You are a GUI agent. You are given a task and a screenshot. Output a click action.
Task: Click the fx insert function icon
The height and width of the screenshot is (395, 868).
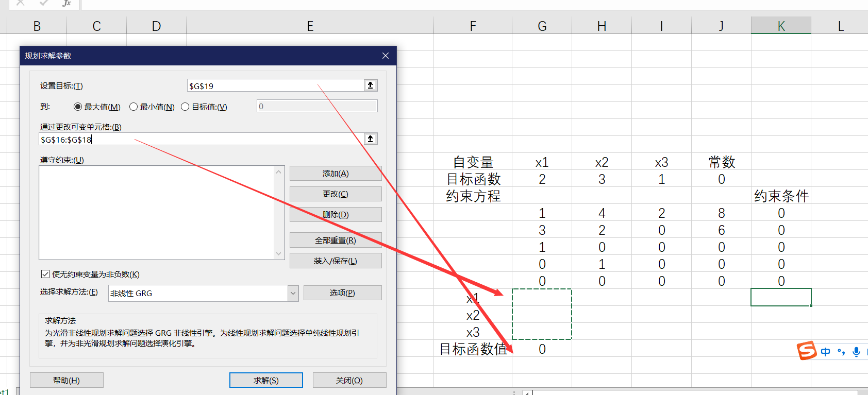pyautogui.click(x=66, y=3)
